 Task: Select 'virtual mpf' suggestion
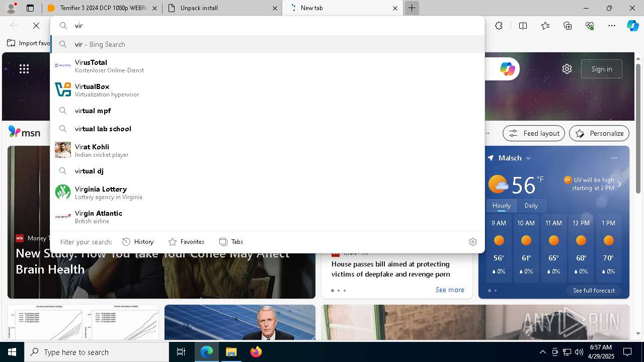[x=267, y=111]
